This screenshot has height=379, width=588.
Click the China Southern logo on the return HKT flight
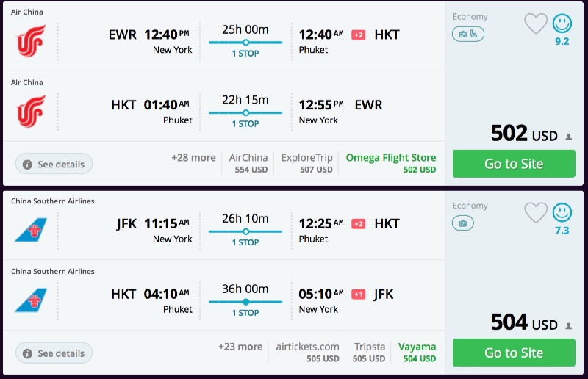32,300
